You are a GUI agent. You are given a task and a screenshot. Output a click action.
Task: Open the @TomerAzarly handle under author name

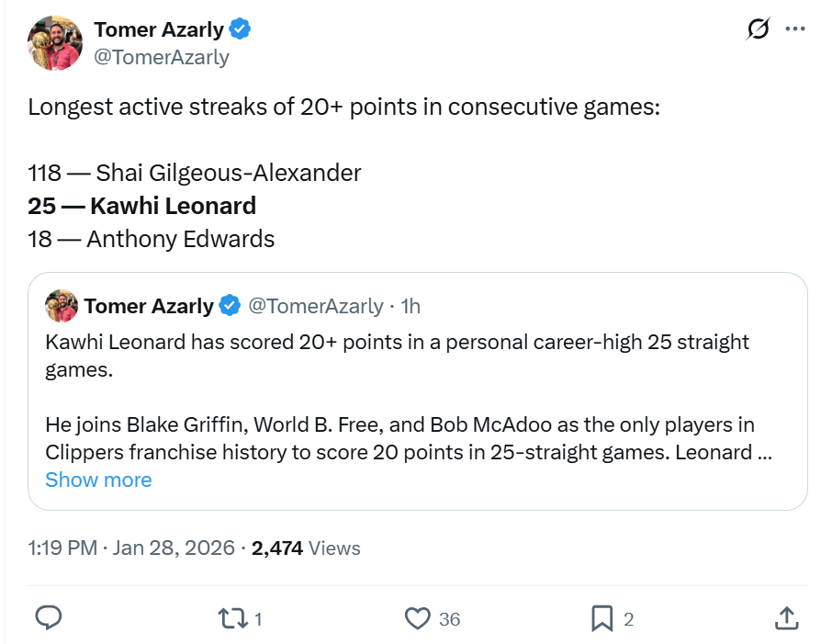(x=162, y=57)
